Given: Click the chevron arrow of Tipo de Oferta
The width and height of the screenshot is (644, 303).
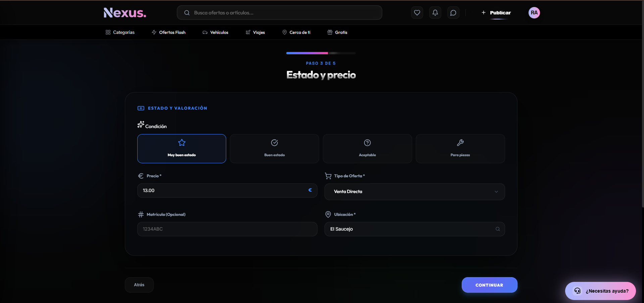Looking at the screenshot, I should click(x=496, y=192).
